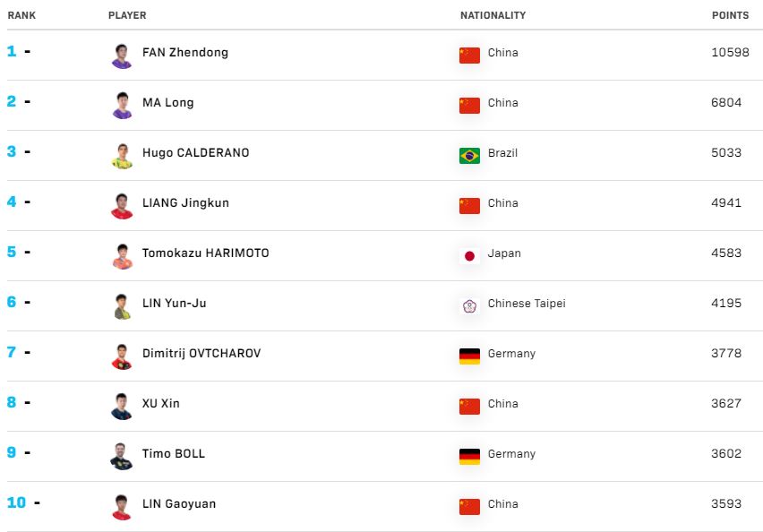Image resolution: width=763 pixels, height=532 pixels.
Task: Click China flag next to XU Xin
Action: click(x=469, y=406)
